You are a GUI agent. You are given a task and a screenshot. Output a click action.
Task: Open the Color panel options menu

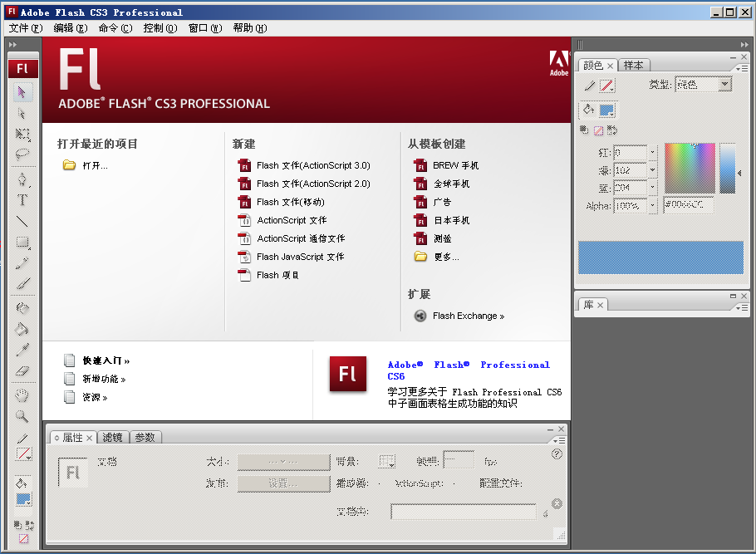[743, 68]
